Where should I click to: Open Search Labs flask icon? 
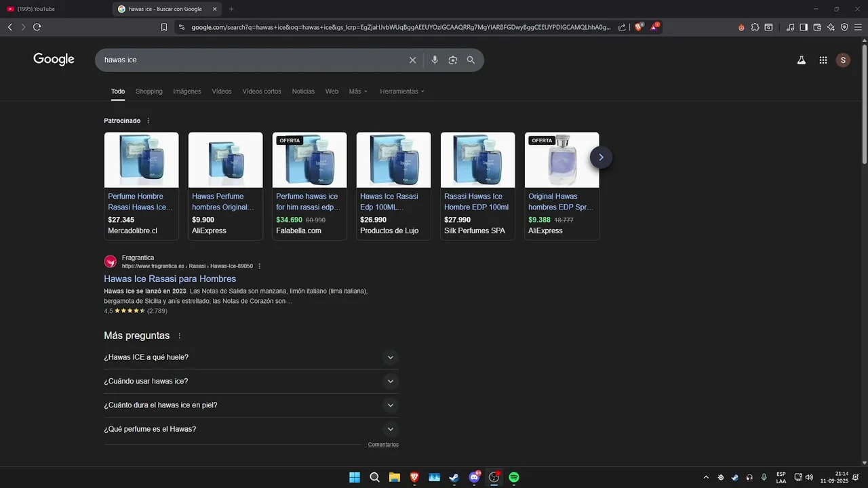point(801,60)
